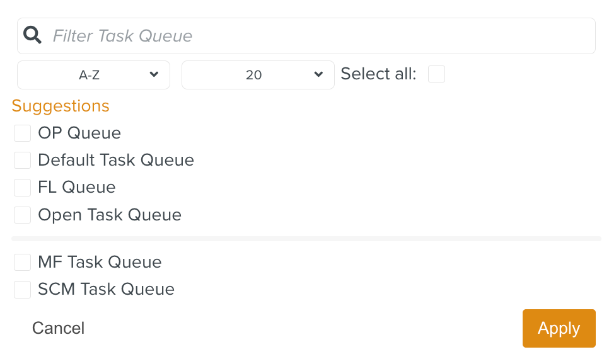Open the A-Z sort order dropdown
The width and height of the screenshot is (609, 364).
click(93, 74)
